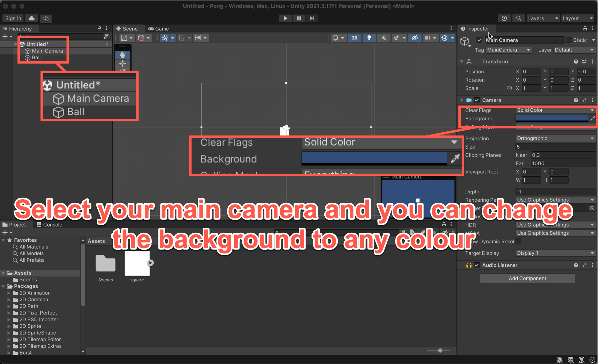Disable the Audio Listener component checkbox
The image size is (598, 364).
pyautogui.click(x=477, y=265)
